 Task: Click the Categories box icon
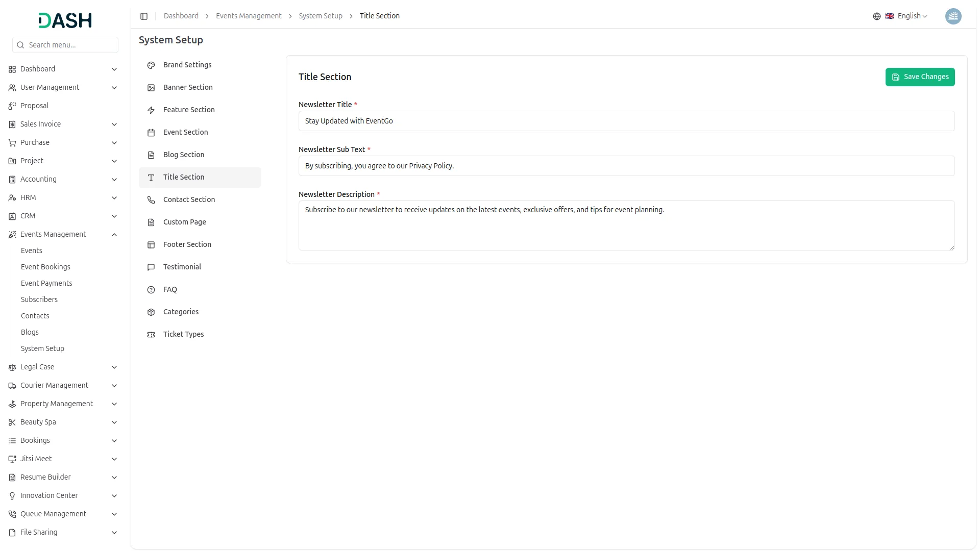(151, 312)
